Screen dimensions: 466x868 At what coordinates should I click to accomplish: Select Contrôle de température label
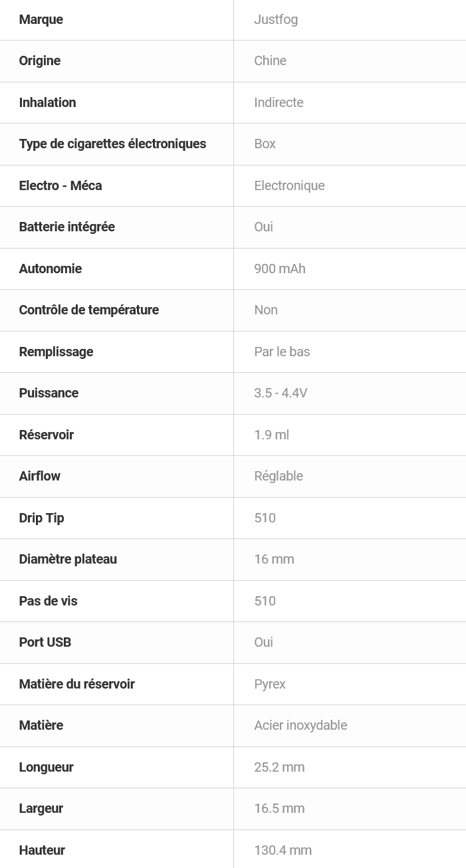pyautogui.click(x=88, y=310)
